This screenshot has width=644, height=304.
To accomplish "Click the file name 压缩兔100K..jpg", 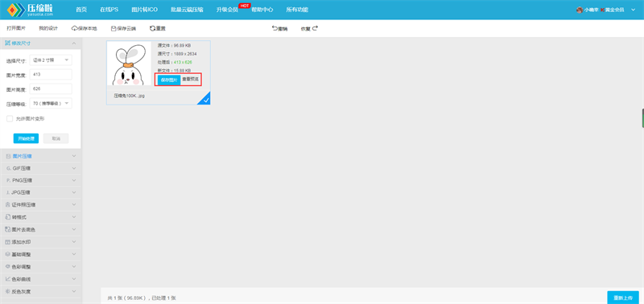I will point(129,96).
